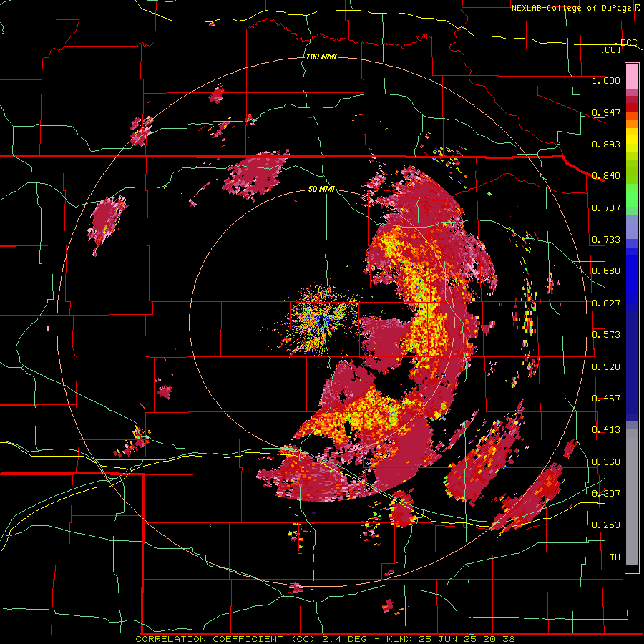Click the 50 NMI range ring label
This screenshot has width=644, height=644.
[x=321, y=189]
